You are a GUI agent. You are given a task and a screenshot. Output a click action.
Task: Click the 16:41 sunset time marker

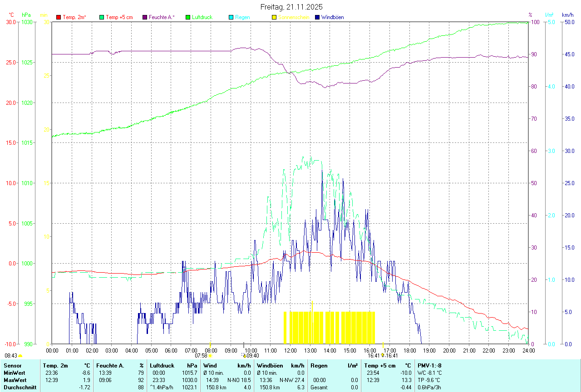tap(374, 356)
